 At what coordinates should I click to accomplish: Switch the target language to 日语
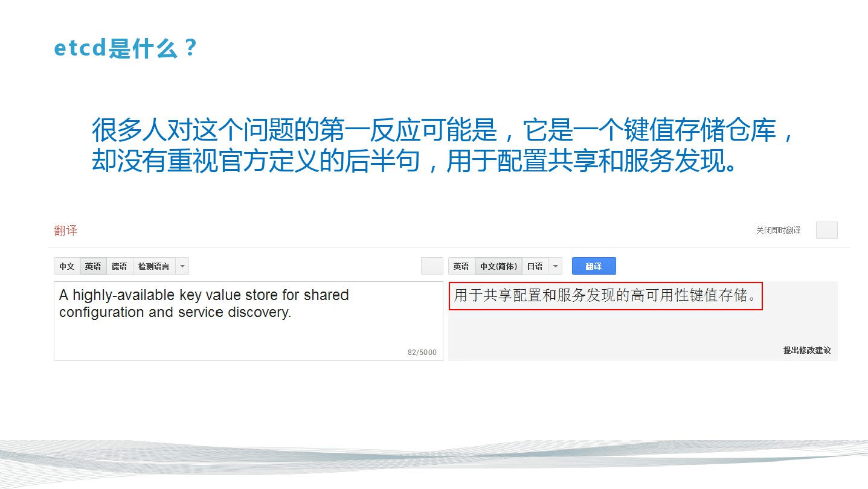pyautogui.click(x=535, y=266)
